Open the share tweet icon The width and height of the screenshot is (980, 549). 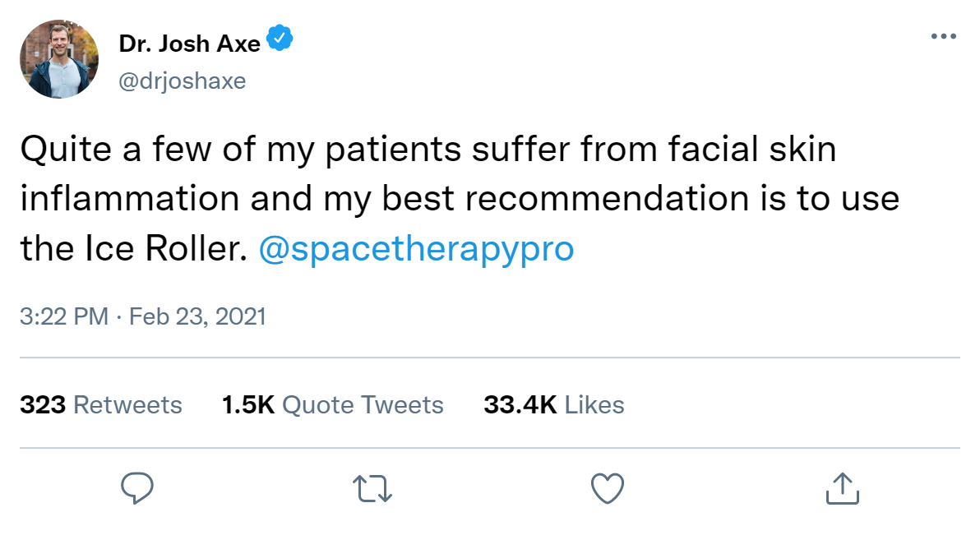point(842,487)
